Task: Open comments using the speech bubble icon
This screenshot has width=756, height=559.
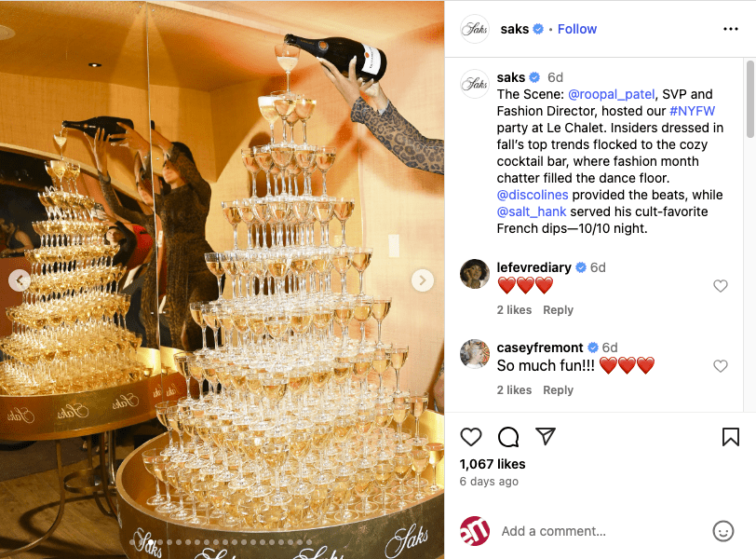Action: coord(508,437)
